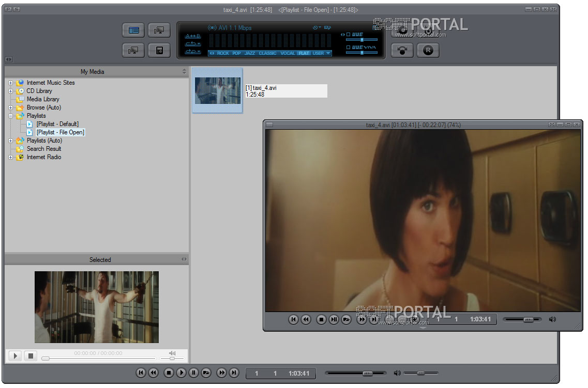Image resolution: width=588 pixels, height=388 pixels.
Task: Click Play/Pause in video window
Action: pos(334,319)
